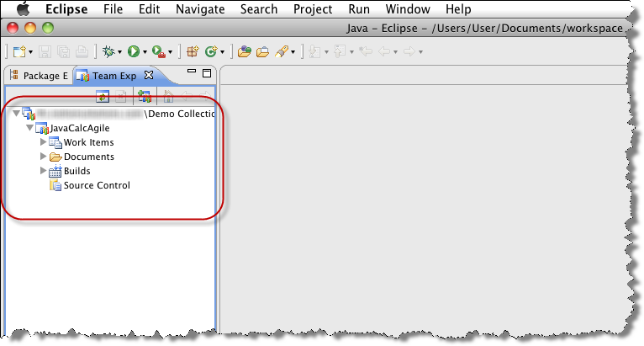
Task: Click the External Tools run icon
Action: point(159,51)
